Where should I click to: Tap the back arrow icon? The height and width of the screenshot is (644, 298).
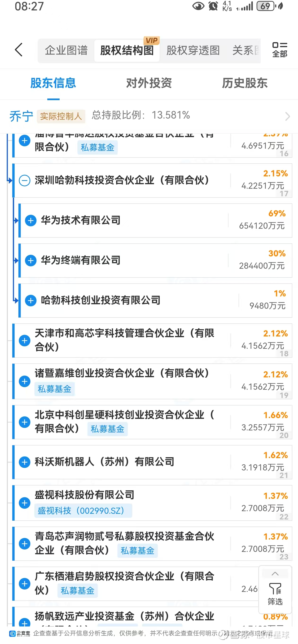[19, 50]
